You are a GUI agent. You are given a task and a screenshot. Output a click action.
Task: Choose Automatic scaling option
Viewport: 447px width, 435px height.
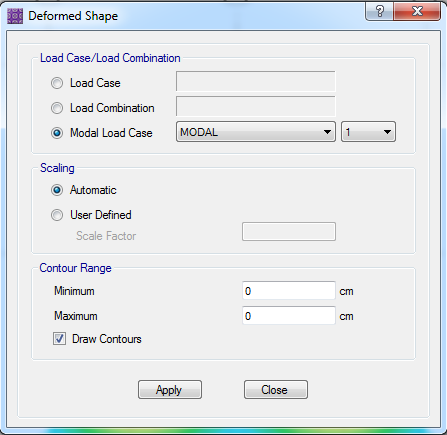[x=57, y=190]
